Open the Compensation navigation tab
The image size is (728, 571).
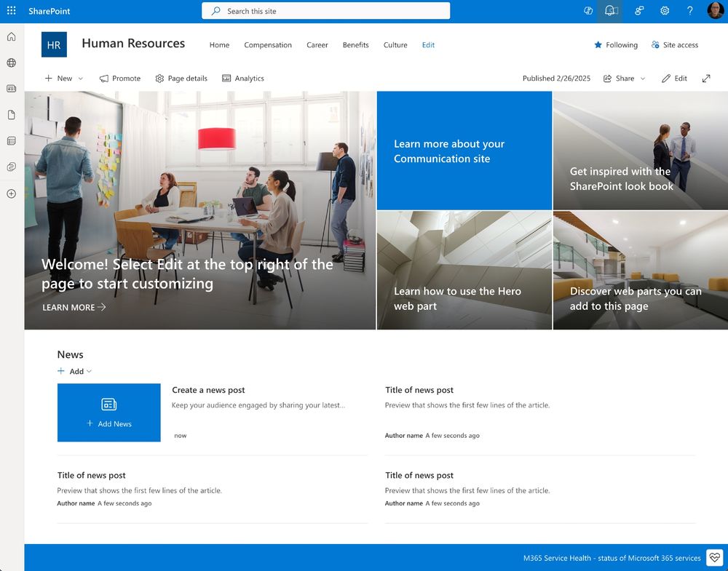click(268, 45)
